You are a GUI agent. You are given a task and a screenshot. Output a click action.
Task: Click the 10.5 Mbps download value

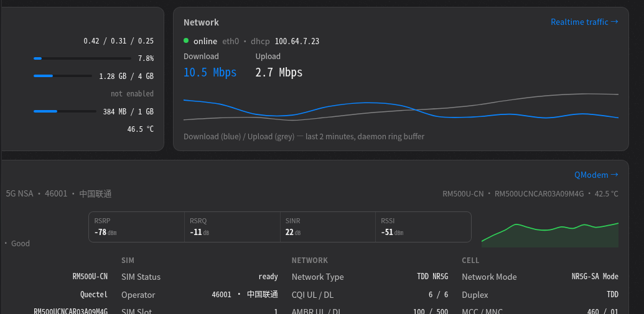pyautogui.click(x=210, y=73)
